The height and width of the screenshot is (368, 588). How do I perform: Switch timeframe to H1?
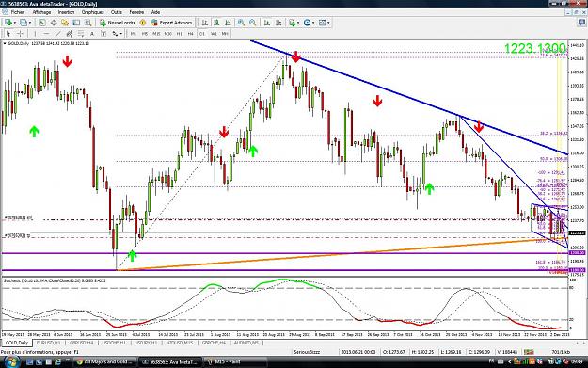click(x=180, y=34)
